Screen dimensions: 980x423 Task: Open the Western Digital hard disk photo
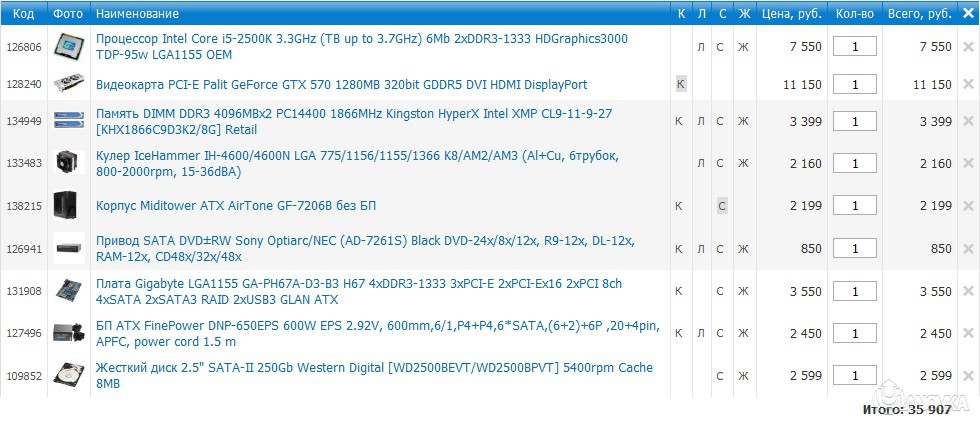point(68,376)
